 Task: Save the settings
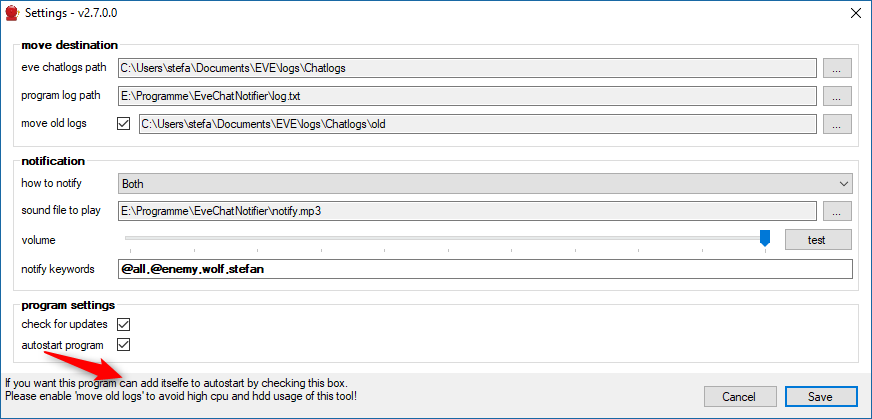[820, 396]
